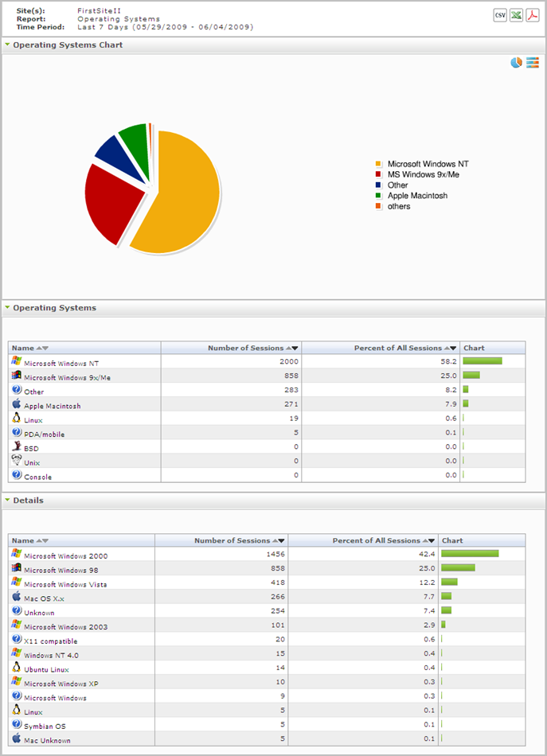Open the Microsoft Windows NT row link

point(61,364)
